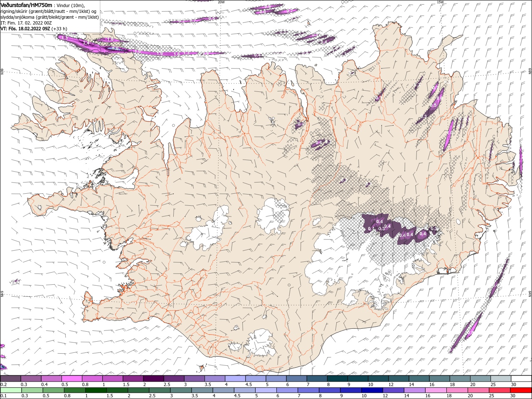Click the 20 label in lower legend
Screen dimensions: 532x399
471,396
